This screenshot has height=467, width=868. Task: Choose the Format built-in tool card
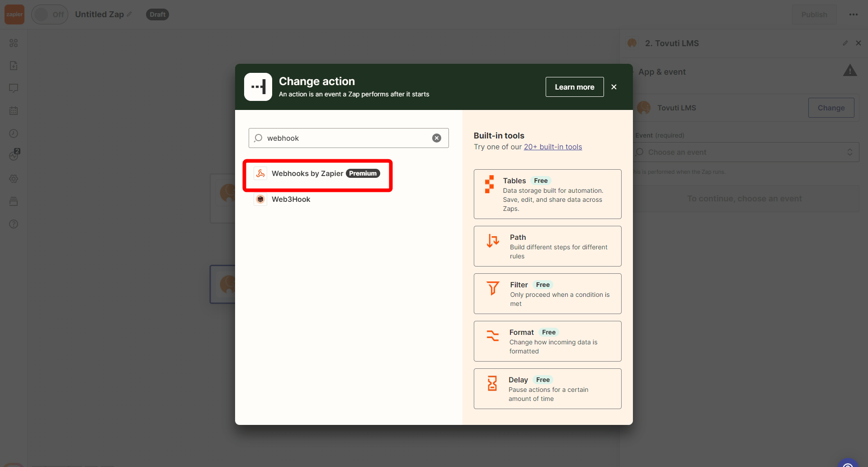point(547,341)
